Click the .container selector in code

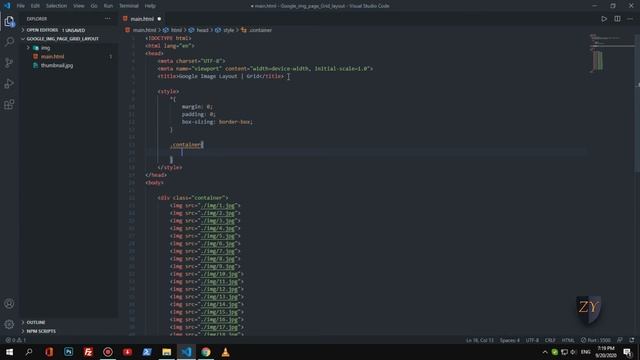click(x=187, y=144)
